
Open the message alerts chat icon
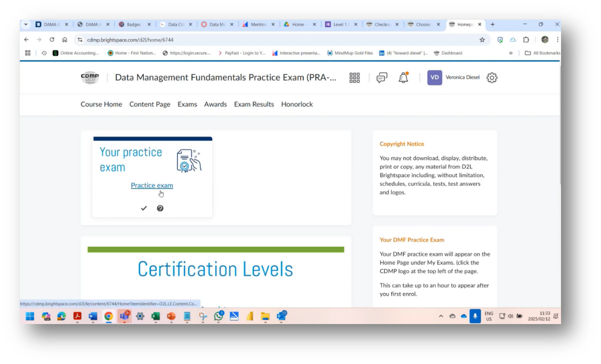coord(382,78)
